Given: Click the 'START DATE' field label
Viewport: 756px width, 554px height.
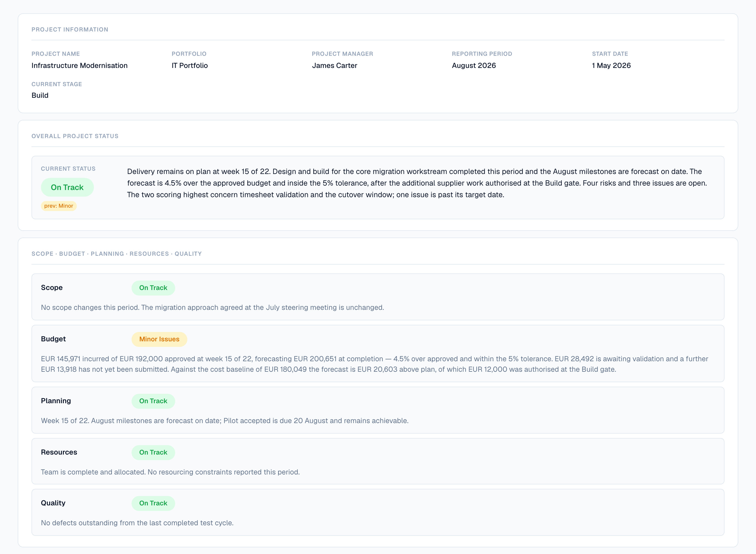Looking at the screenshot, I should [x=610, y=54].
